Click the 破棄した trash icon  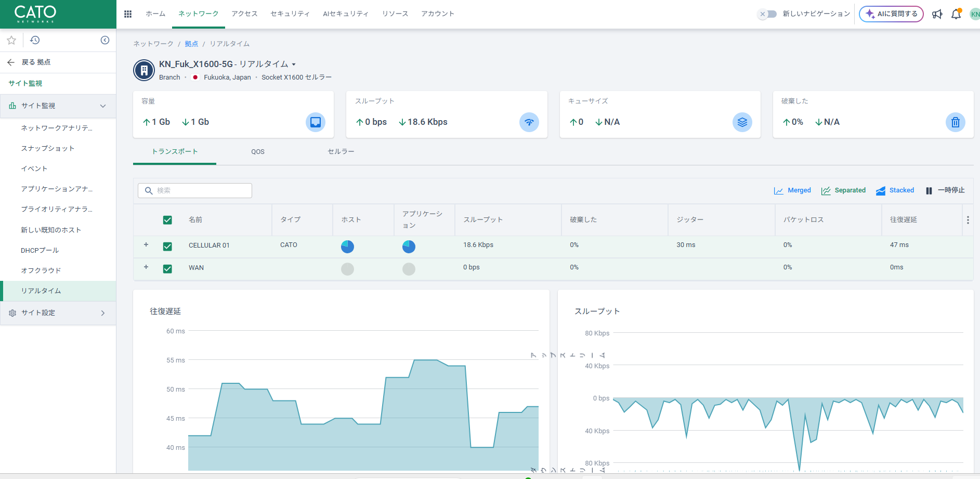[x=956, y=122]
